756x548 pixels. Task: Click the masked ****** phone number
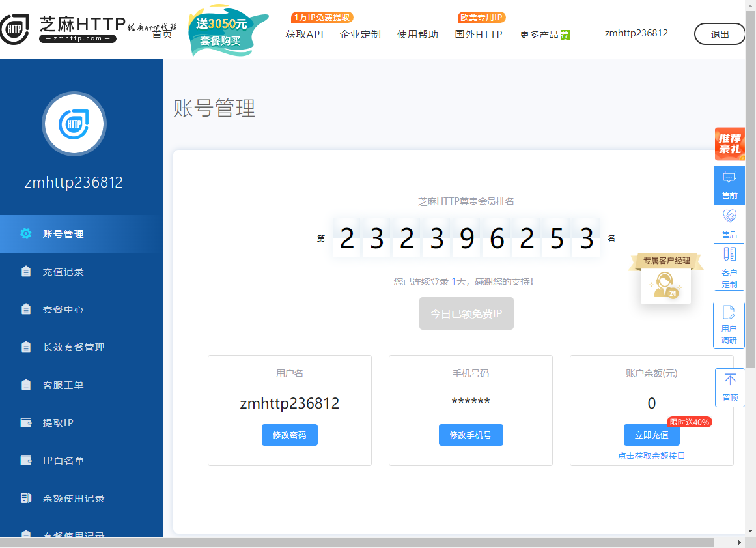(x=471, y=401)
